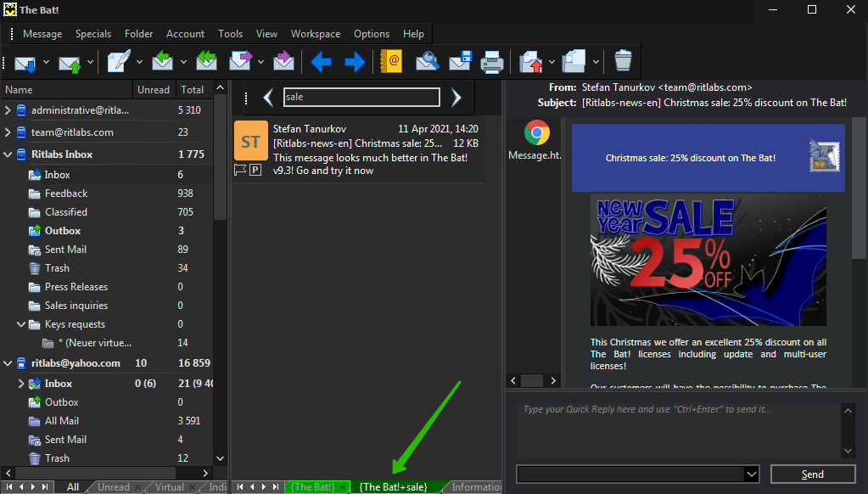Image resolution: width=868 pixels, height=494 pixels.
Task: Click the folder tree vertical scrollbar thumb
Action: tap(220, 158)
